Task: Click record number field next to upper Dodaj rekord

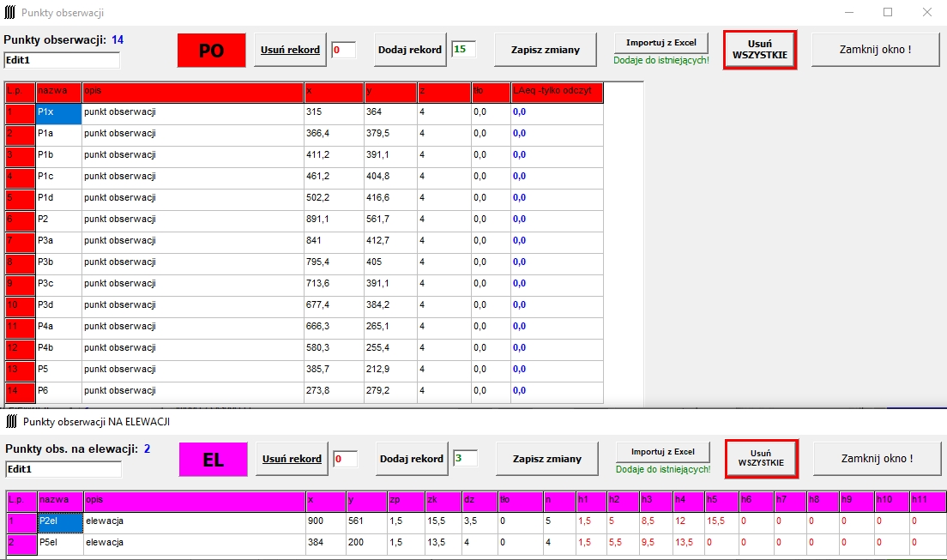Action: pyautogui.click(x=463, y=50)
